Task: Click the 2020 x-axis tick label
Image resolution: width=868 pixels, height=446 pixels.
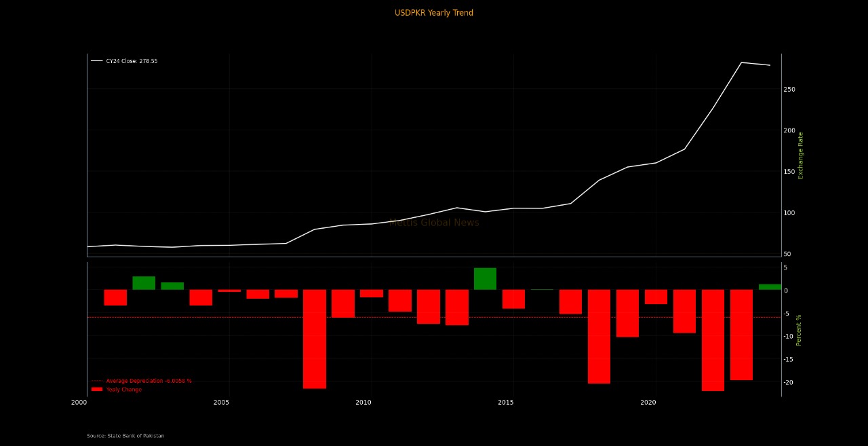Action: point(648,403)
